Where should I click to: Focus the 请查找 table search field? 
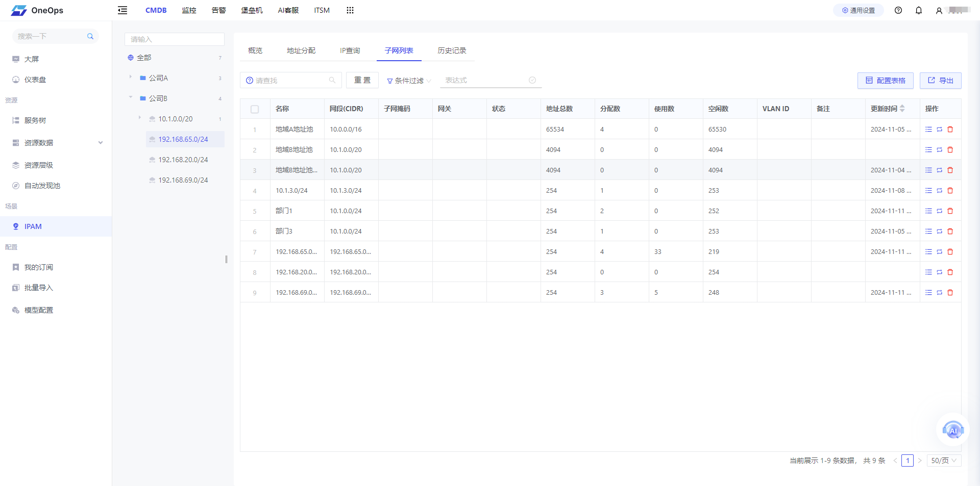click(291, 80)
